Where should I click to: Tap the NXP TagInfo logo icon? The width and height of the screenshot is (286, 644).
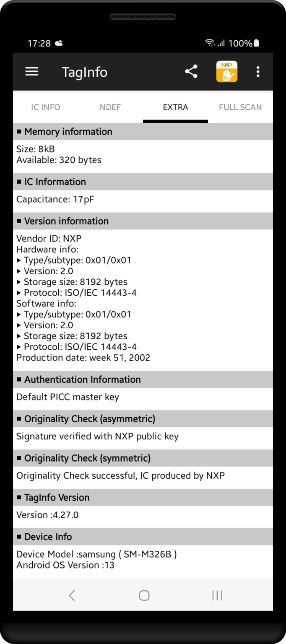[226, 71]
